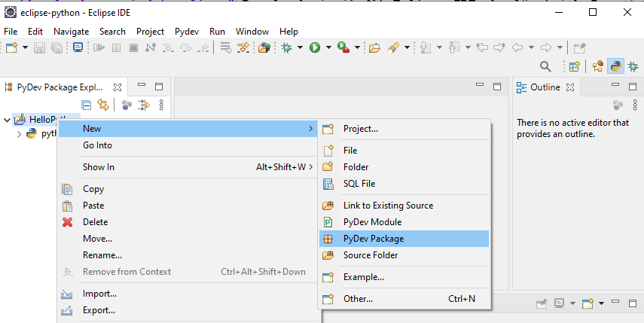
Task: Open the New wizard dropdown arrow
Action: [25, 47]
